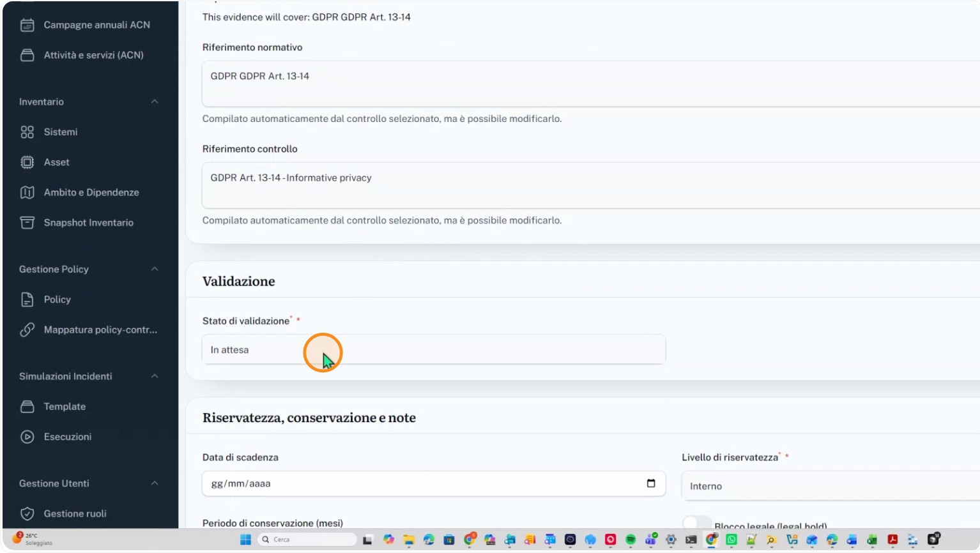Open the Snapshot Inventario archive icon
The image size is (980, 553).
point(27,223)
